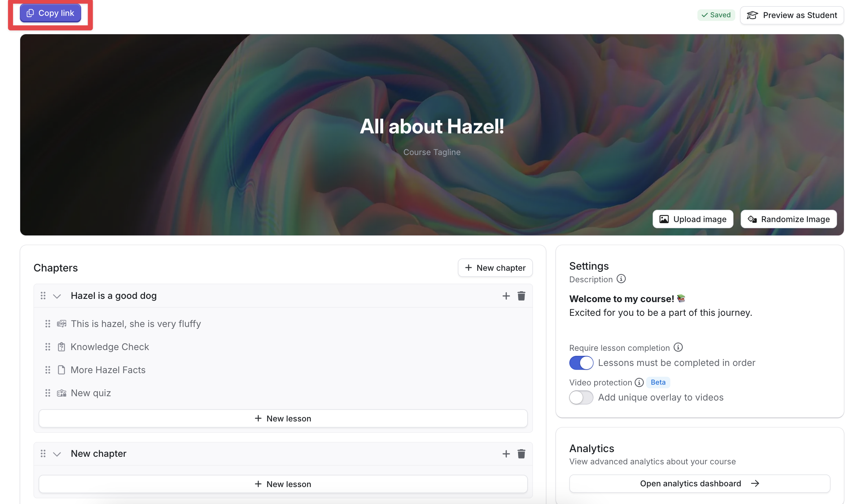Click Preview as Student button
The image size is (863, 504).
click(x=792, y=15)
